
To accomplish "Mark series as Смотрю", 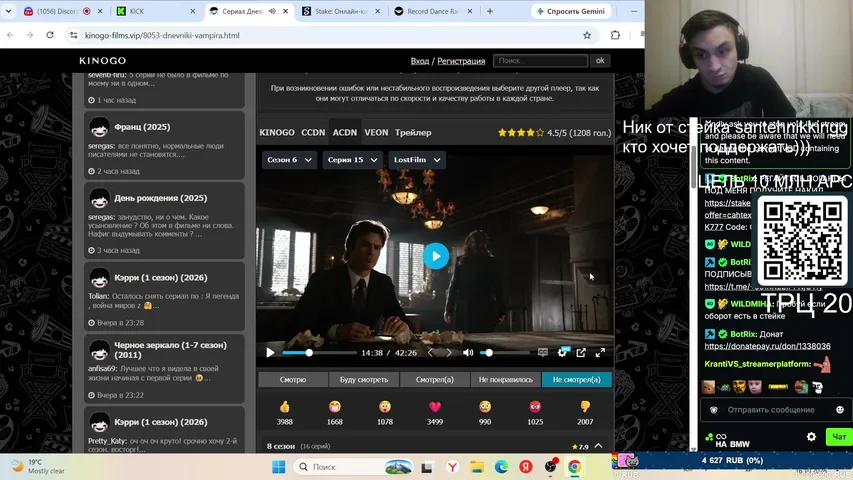I will click(293, 379).
